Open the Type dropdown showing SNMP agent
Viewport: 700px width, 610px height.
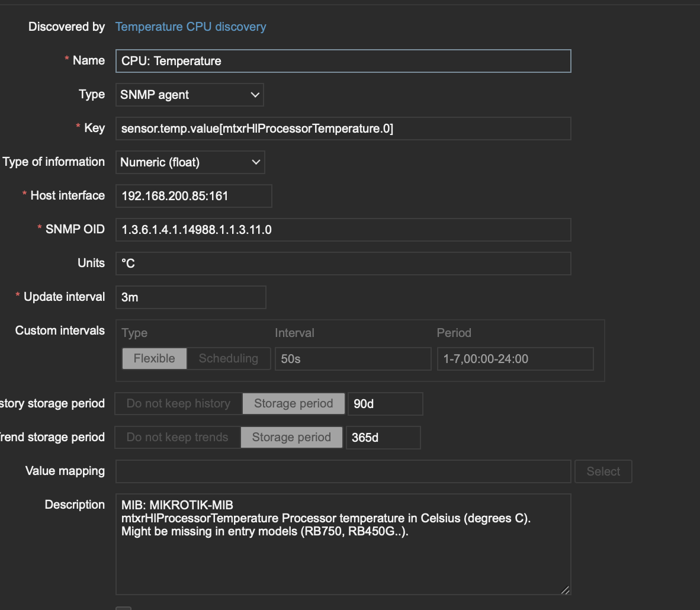(190, 95)
